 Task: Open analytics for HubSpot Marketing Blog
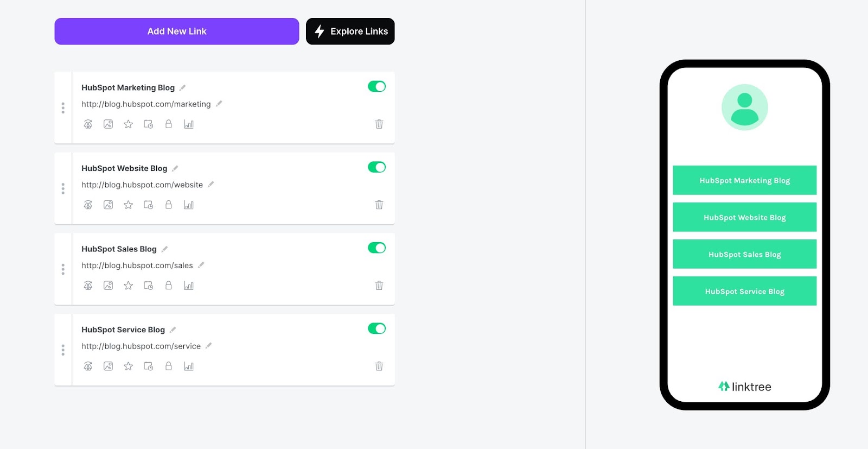coord(188,124)
